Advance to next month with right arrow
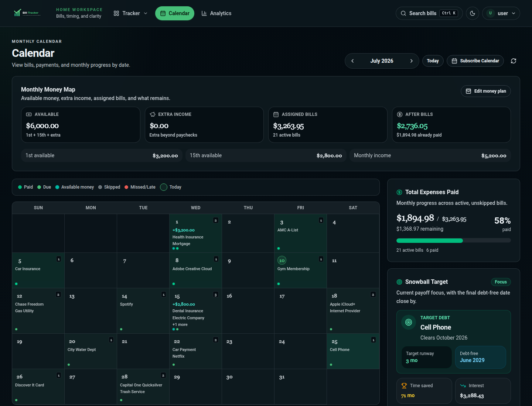The image size is (532, 406). [x=411, y=61]
